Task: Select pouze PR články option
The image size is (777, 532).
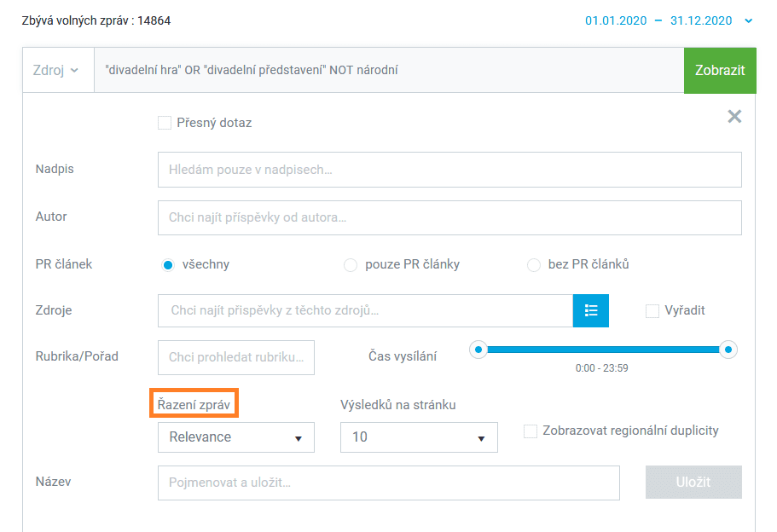Action: point(351,265)
